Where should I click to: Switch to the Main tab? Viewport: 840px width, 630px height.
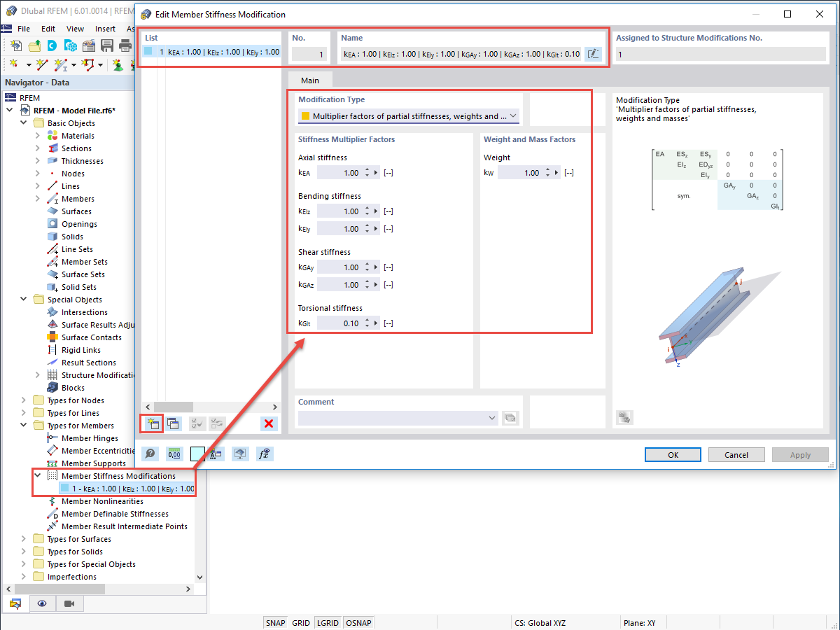click(310, 80)
